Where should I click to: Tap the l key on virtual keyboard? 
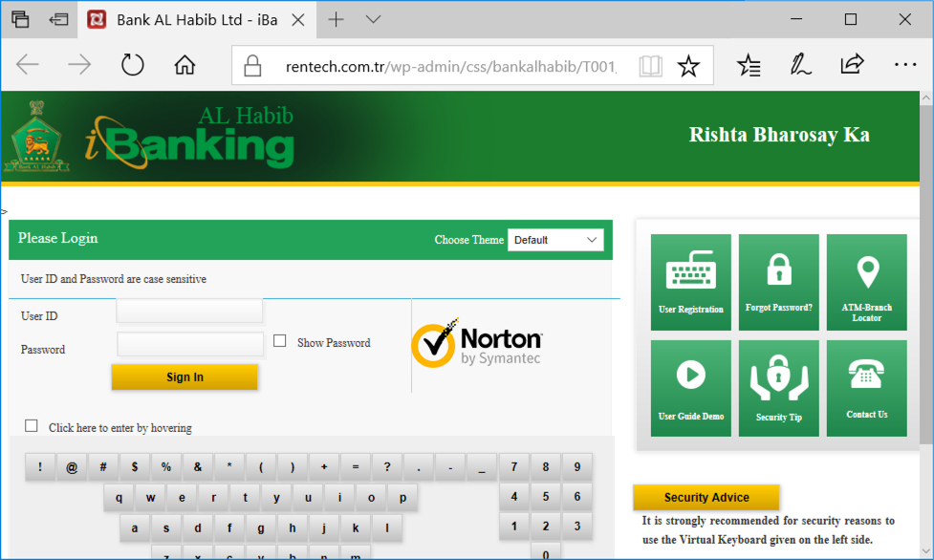point(387,528)
